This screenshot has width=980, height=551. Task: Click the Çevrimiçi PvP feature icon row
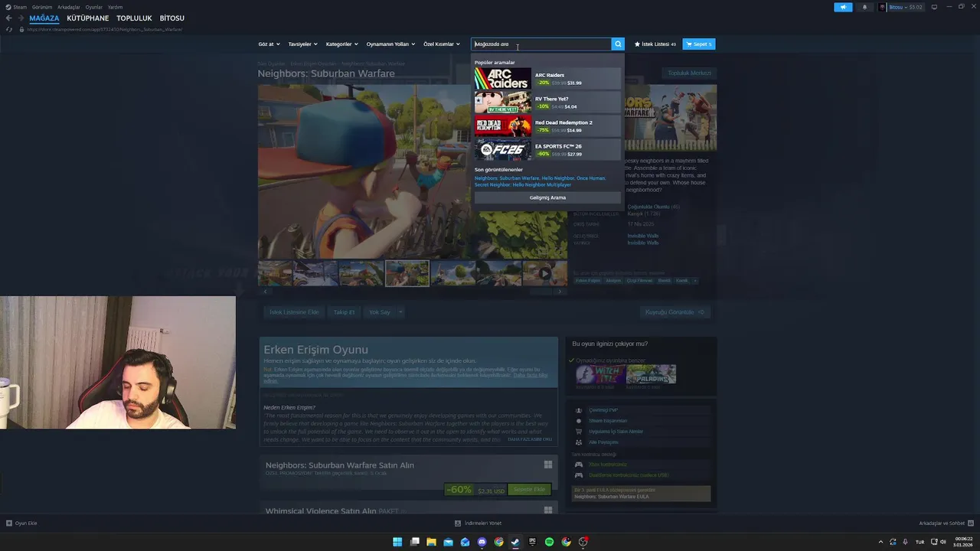[642, 410]
